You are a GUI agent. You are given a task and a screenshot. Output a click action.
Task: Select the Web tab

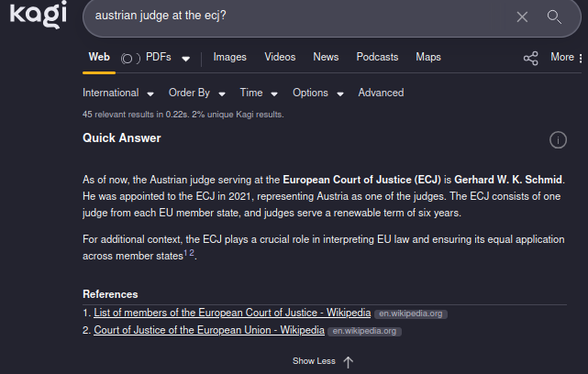pyautogui.click(x=99, y=57)
